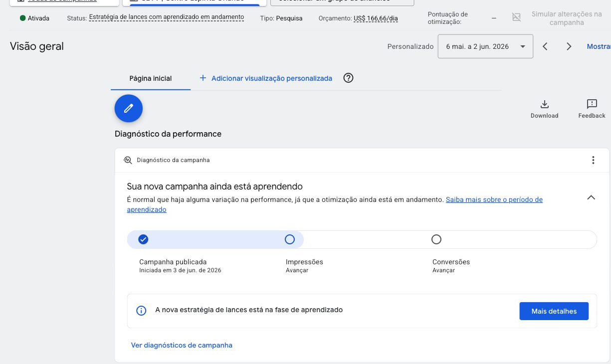Open campaign diagnostic three-dot menu
The image size is (611, 364).
(593, 160)
